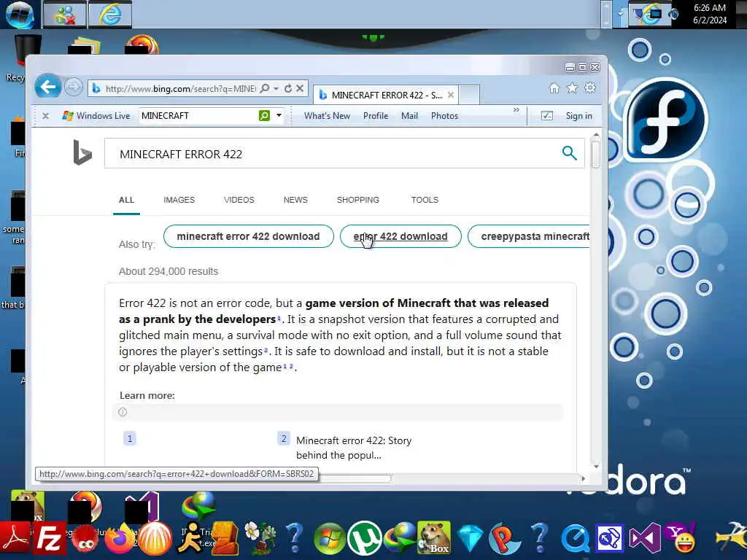Launch QuickTime from the dock
The width and height of the screenshot is (747, 560).
tap(575, 539)
